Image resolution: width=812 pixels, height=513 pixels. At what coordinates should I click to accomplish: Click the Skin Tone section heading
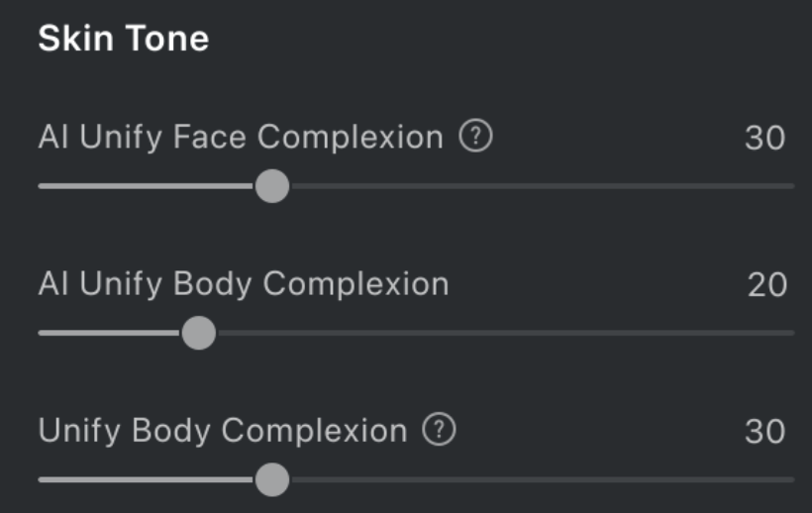(124, 39)
